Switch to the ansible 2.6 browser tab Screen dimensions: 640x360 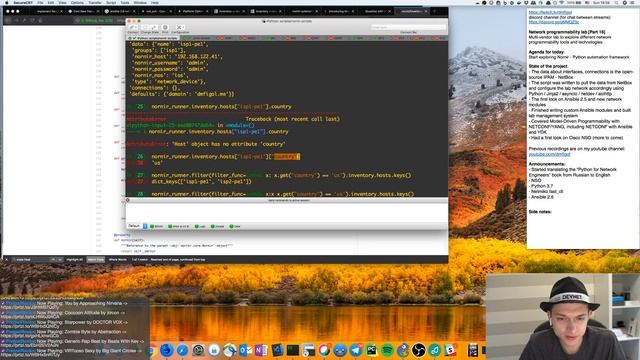(x=120, y=11)
